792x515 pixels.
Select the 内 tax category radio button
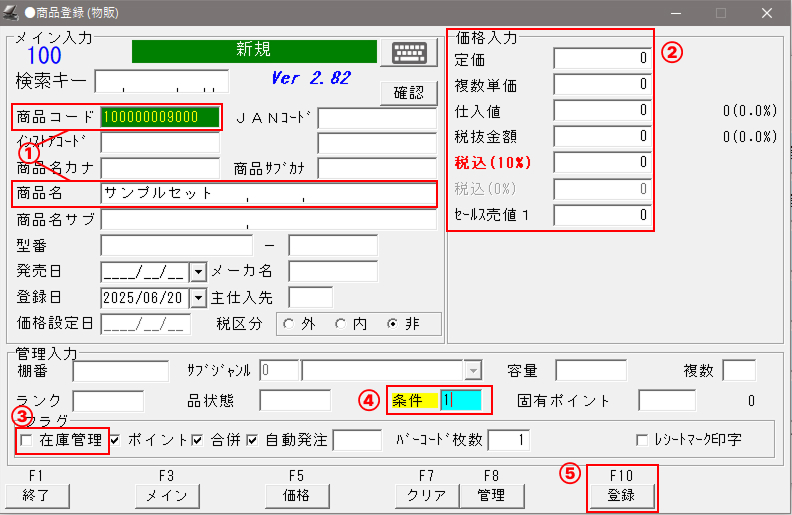[x=340, y=323]
